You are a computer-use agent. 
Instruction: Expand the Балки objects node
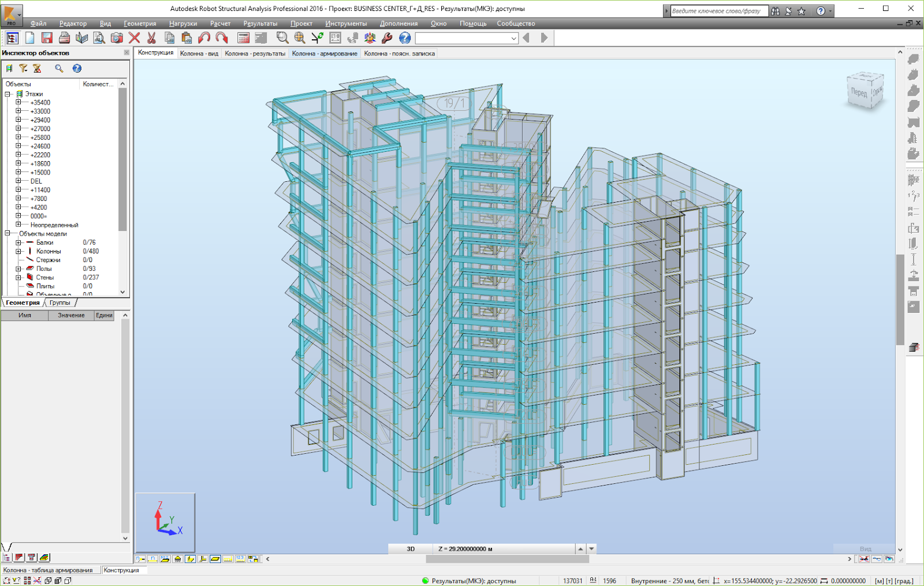(18, 242)
